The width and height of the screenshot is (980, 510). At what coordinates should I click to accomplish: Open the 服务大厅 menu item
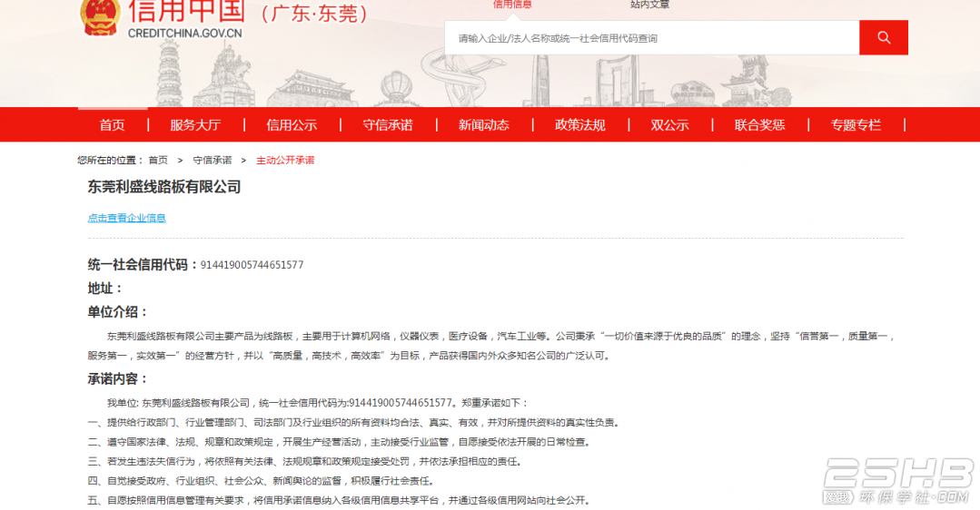[x=195, y=125]
